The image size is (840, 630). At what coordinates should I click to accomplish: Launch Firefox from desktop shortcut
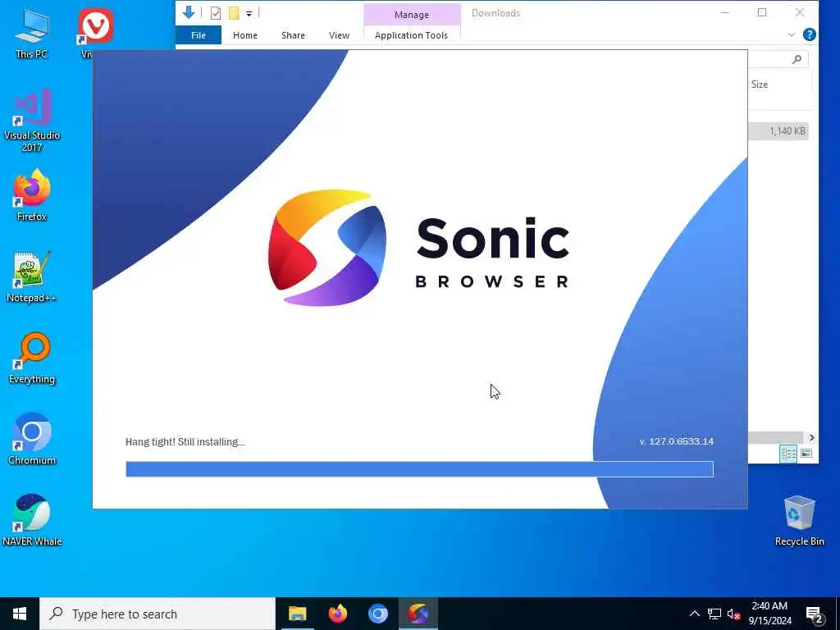point(32,195)
